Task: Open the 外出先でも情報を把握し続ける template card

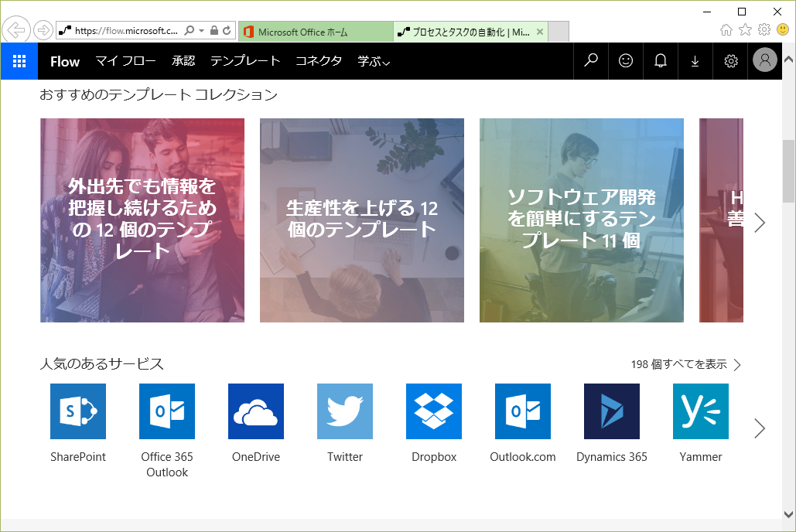Action: [x=142, y=220]
